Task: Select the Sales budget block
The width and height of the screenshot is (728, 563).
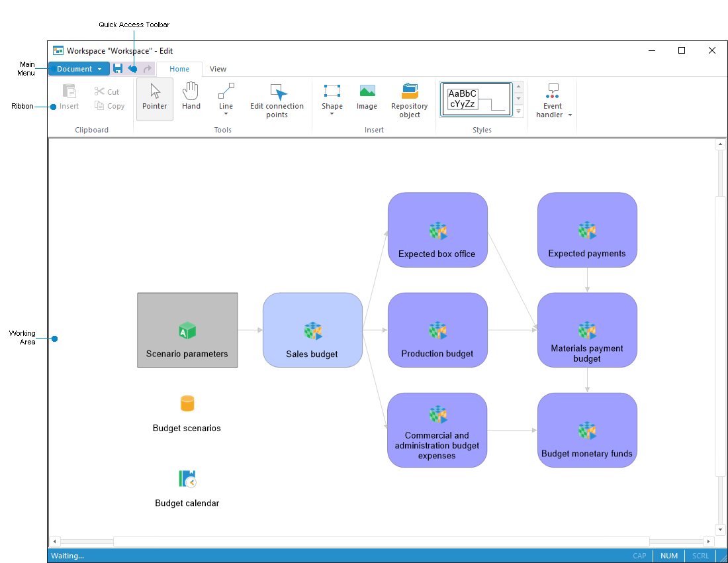Action: click(x=312, y=330)
